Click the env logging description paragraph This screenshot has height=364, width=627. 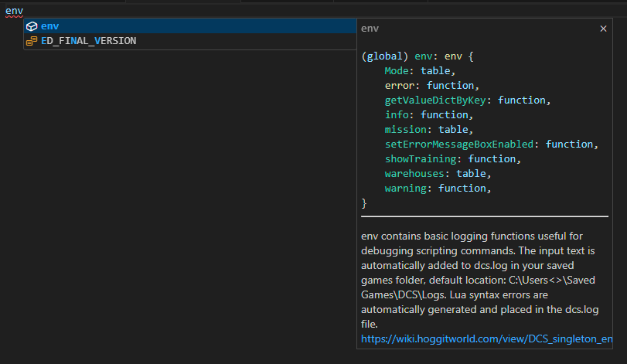click(x=479, y=280)
